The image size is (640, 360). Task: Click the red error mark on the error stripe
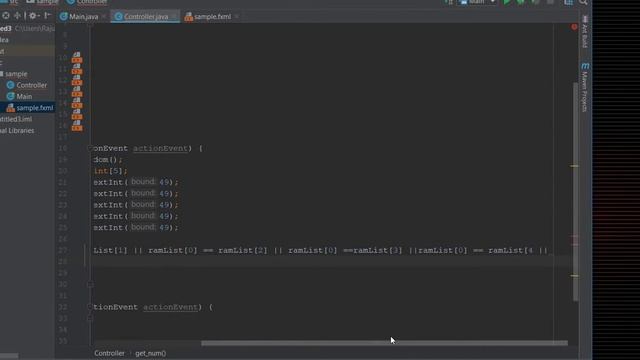[x=574, y=244]
